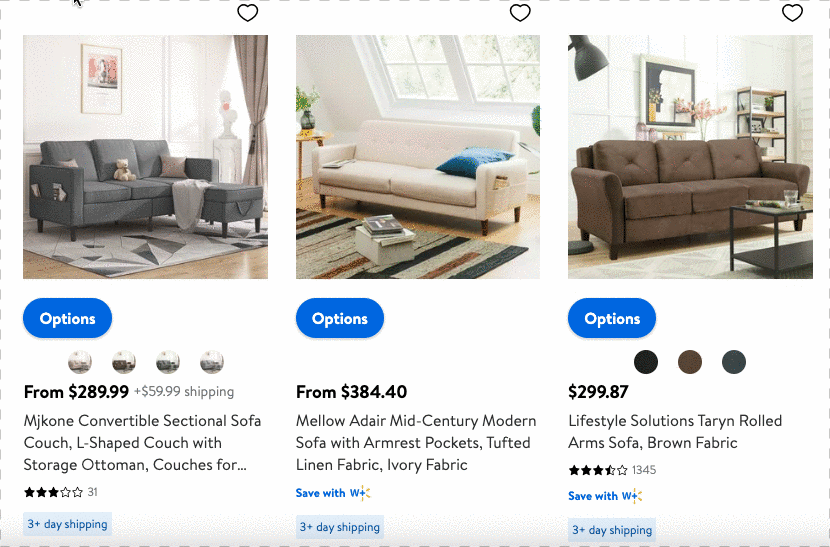Open the ivory Mellow Adair sofa image
This screenshot has width=830, height=547.
(x=418, y=157)
